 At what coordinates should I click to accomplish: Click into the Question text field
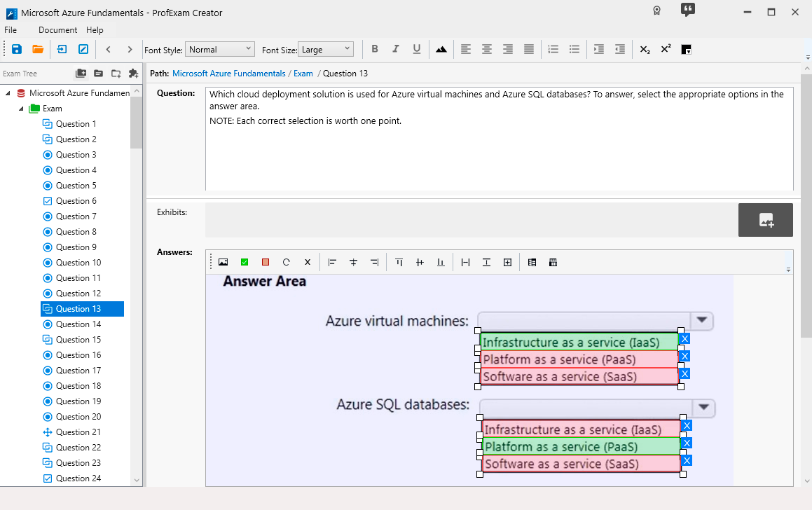click(500, 139)
